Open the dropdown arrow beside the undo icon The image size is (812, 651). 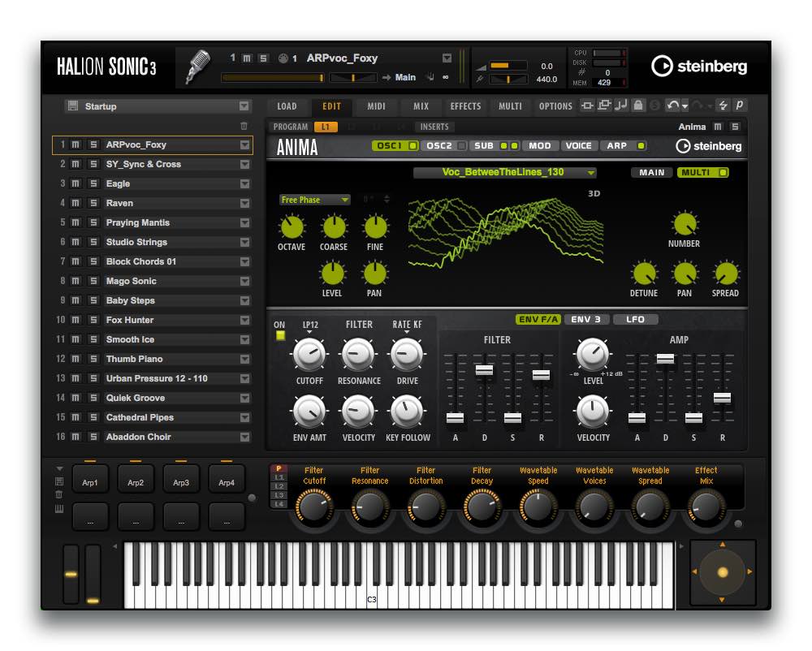coord(685,106)
